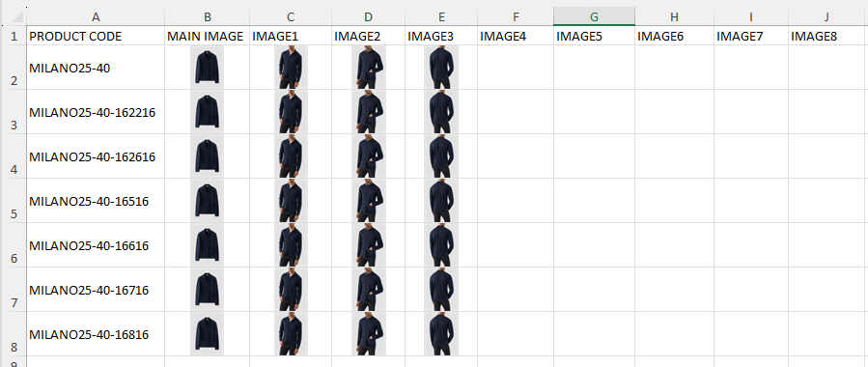The height and width of the screenshot is (367, 868).
Task: Select row 7 header
Action: click(14, 290)
